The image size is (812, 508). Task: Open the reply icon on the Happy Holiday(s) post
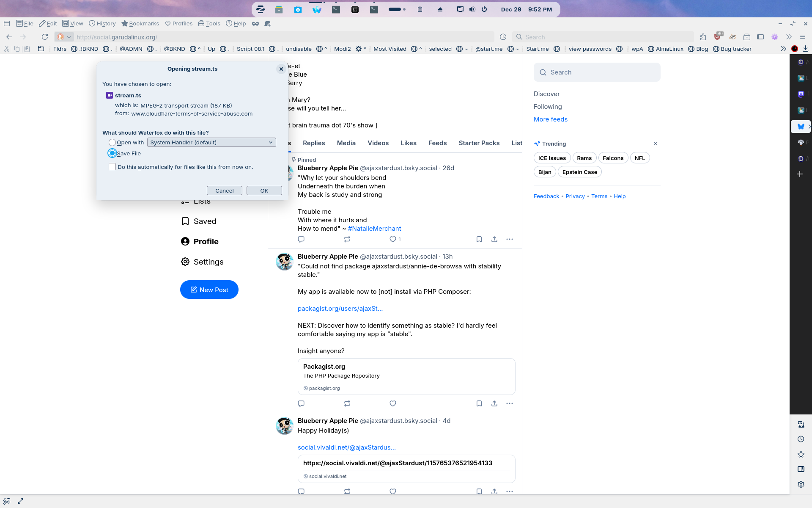[x=301, y=491]
